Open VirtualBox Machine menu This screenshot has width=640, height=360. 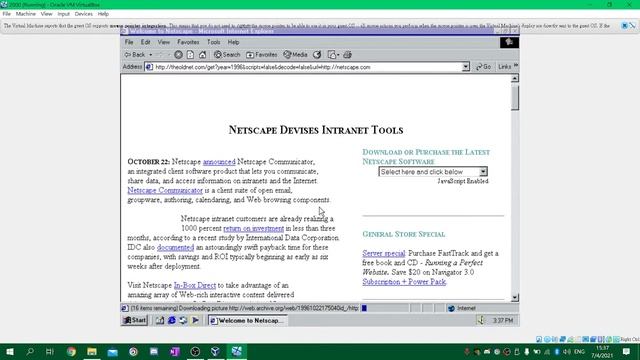[26, 14]
